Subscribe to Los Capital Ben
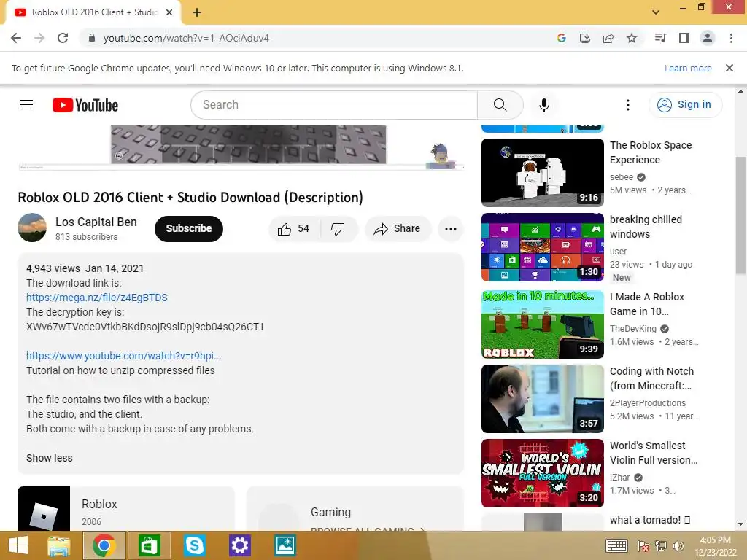 point(189,228)
